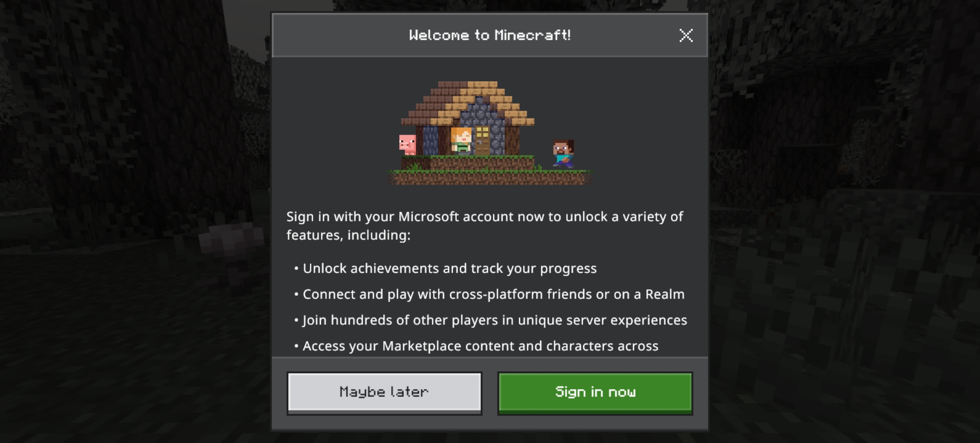This screenshot has height=443, width=980.
Task: Click the Steve character running on grass
Action: 563,153
